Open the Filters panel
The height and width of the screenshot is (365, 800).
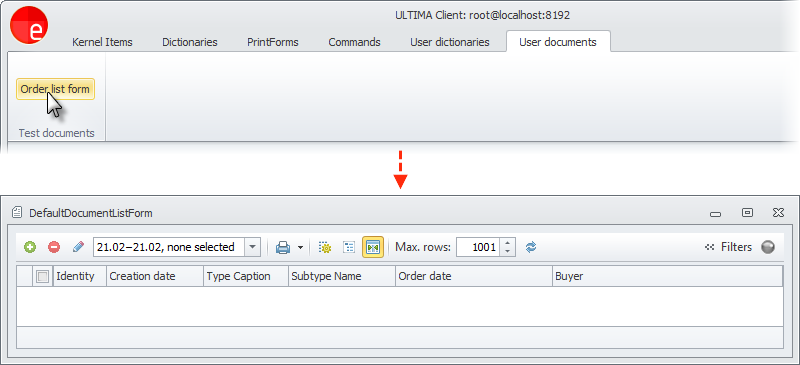click(729, 247)
